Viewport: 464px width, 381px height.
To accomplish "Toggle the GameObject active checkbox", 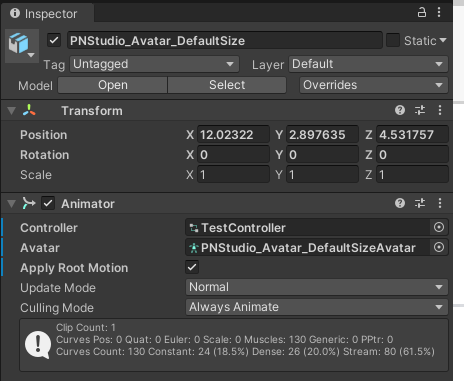I will [54, 41].
